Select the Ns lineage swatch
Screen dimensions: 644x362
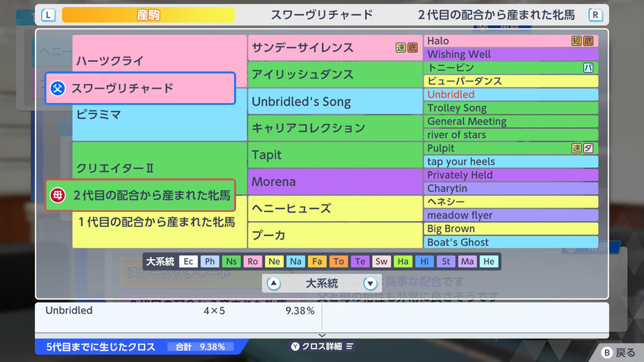point(231,261)
